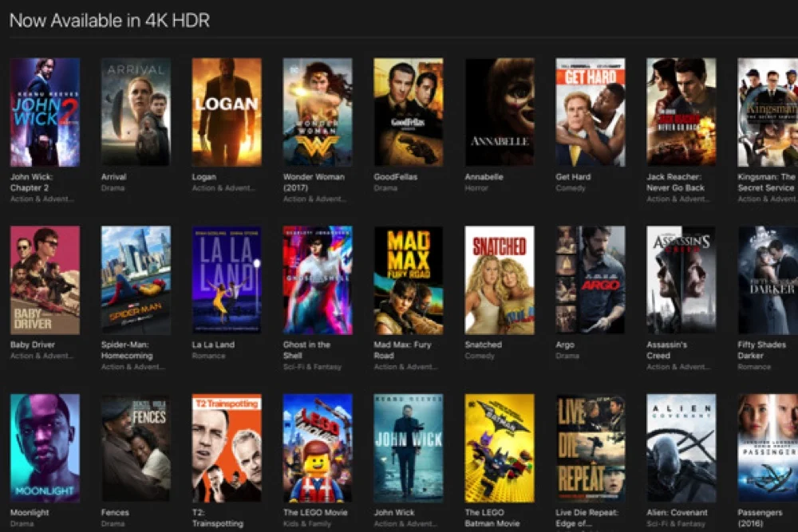Click the "Assassin's Creed" title link
Screen dimensions: 798x532
(x=666, y=350)
